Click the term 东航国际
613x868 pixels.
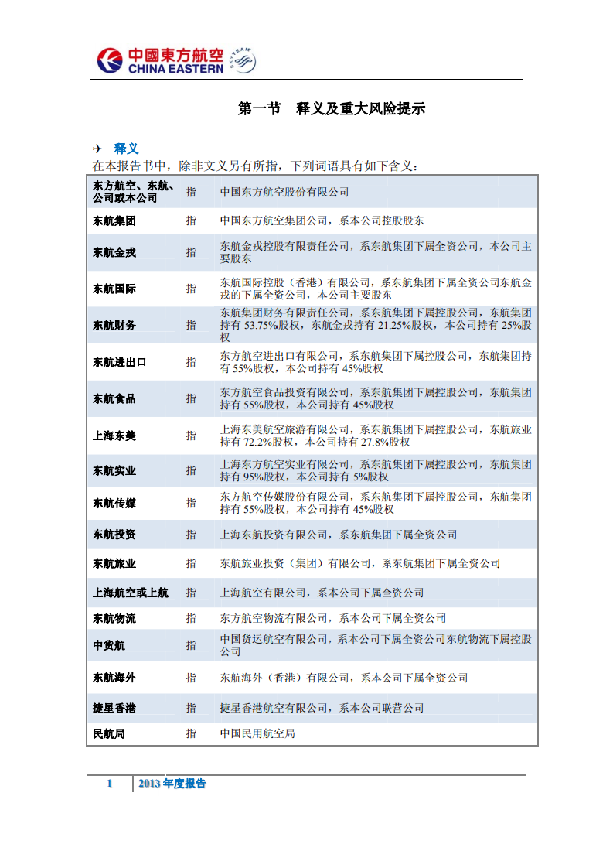[114, 289]
